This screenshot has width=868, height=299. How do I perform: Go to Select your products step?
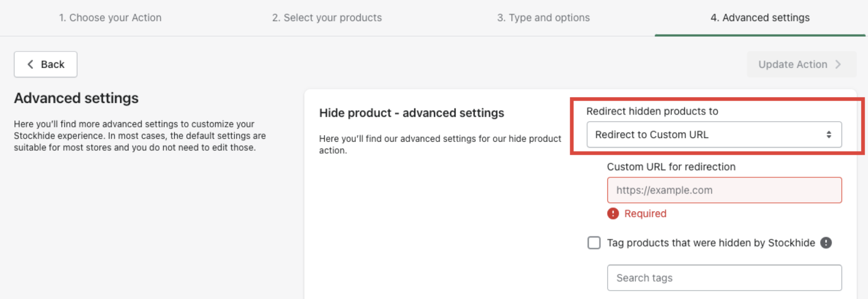[327, 18]
